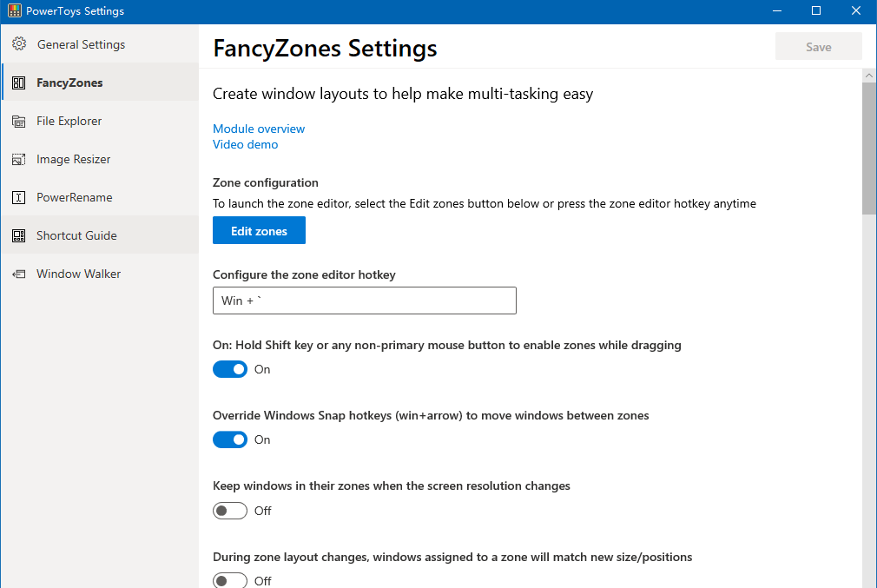This screenshot has width=877, height=588.
Task: Click the Window Walker icon
Action: click(17, 274)
